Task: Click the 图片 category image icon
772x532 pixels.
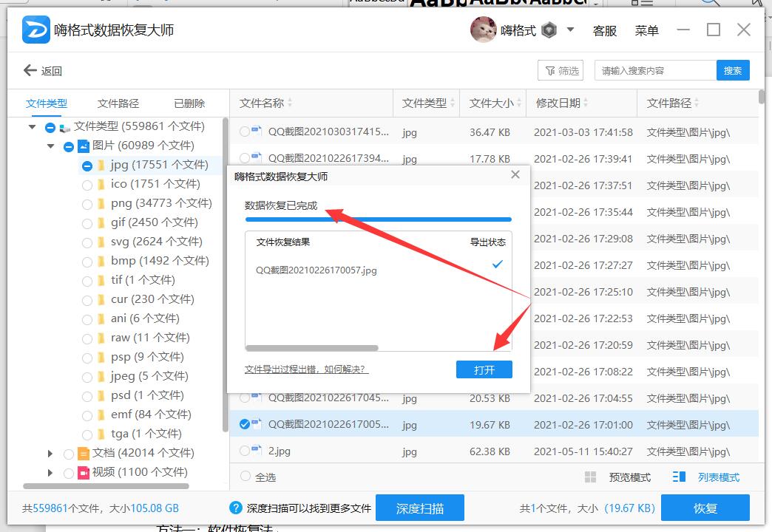Action: tap(84, 146)
